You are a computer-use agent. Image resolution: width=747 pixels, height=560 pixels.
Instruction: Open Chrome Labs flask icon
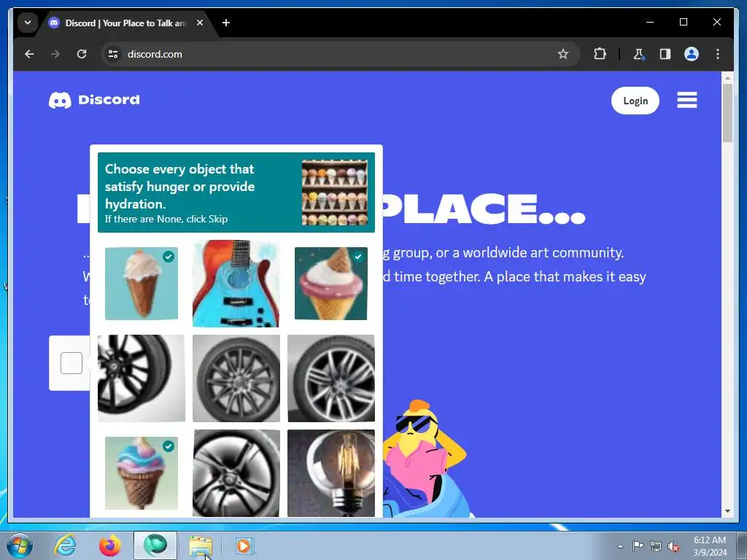click(x=638, y=54)
